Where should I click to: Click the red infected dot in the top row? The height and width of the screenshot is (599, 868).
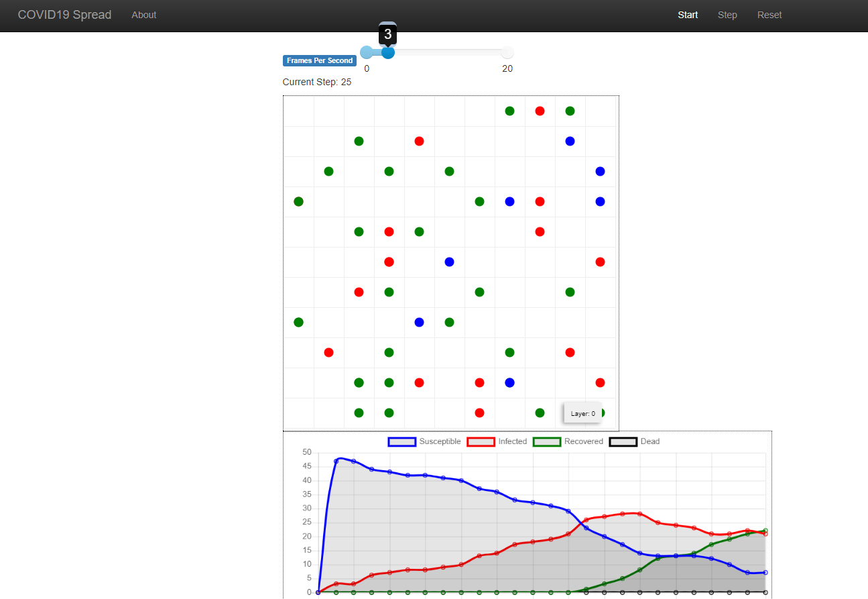tap(540, 111)
